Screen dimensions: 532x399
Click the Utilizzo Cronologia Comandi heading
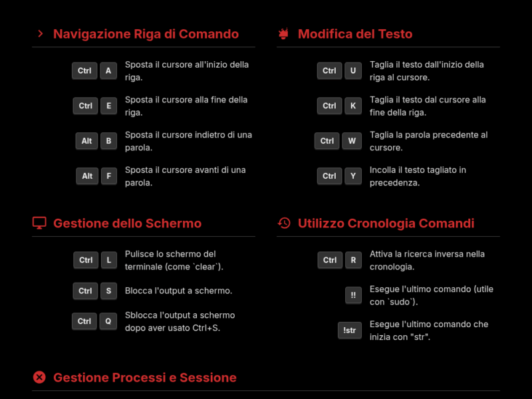[386, 223]
